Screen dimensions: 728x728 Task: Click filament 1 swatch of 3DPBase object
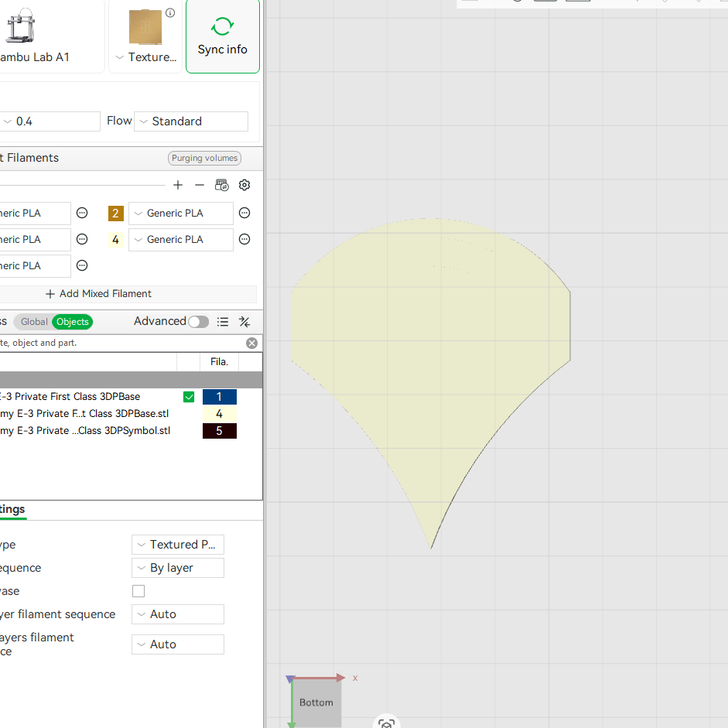(x=220, y=397)
